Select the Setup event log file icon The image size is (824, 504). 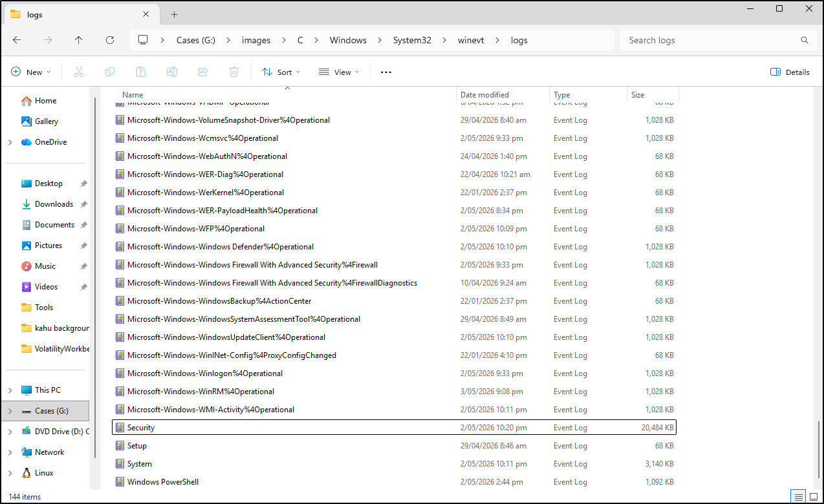coord(119,446)
